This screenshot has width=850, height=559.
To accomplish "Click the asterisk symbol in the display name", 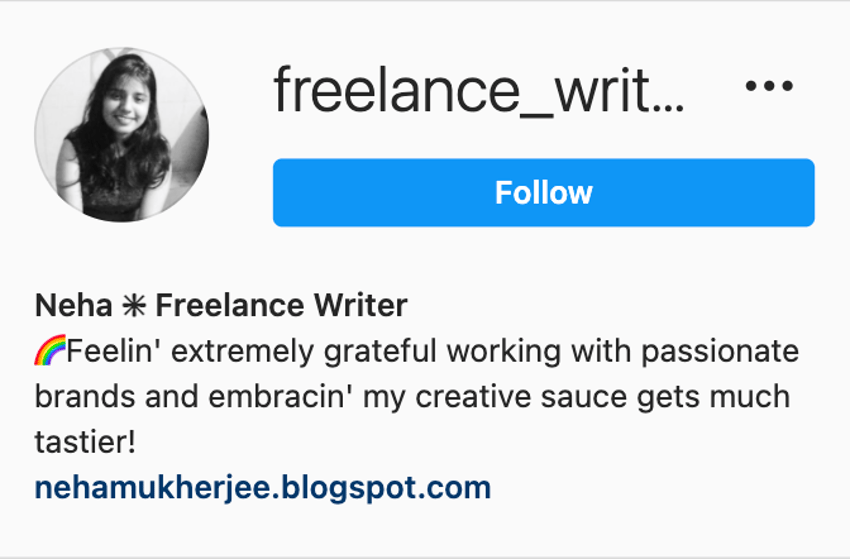I will point(134,305).
